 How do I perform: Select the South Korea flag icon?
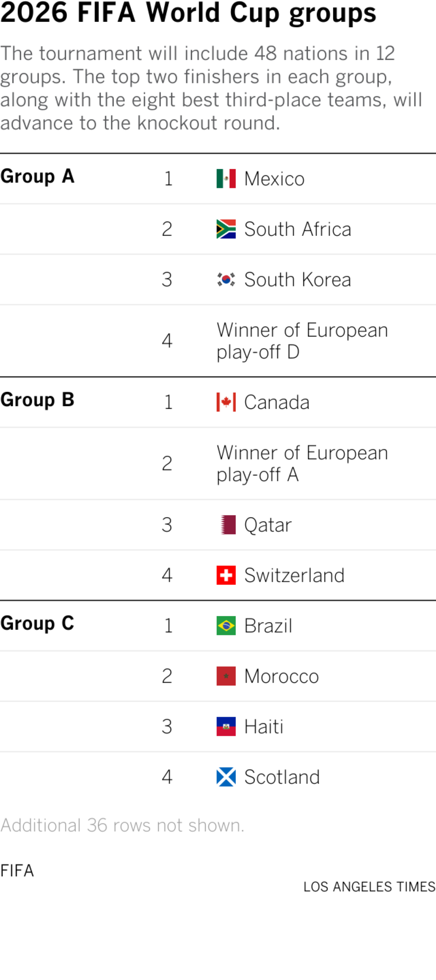click(226, 279)
